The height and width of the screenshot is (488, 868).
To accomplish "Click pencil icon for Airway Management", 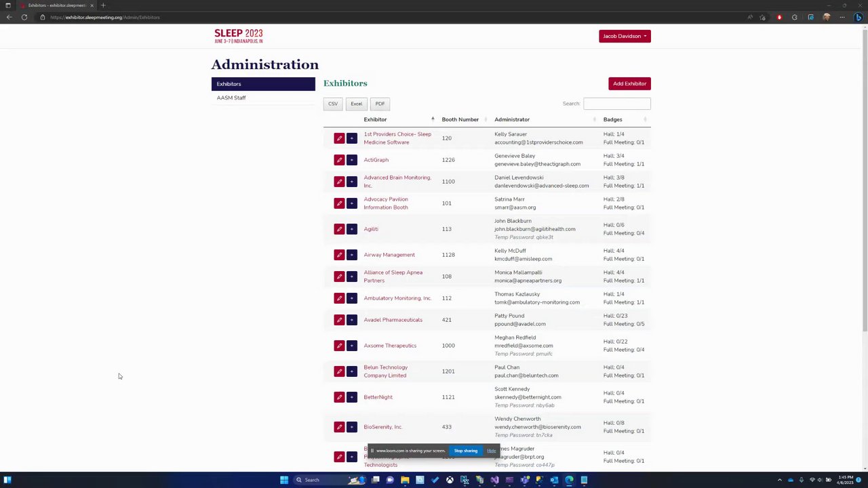I will (x=339, y=255).
